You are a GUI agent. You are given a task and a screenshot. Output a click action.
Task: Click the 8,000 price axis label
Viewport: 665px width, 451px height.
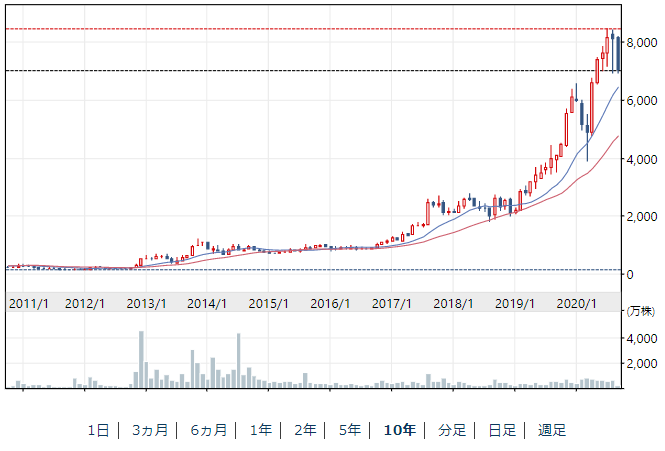[642, 42]
